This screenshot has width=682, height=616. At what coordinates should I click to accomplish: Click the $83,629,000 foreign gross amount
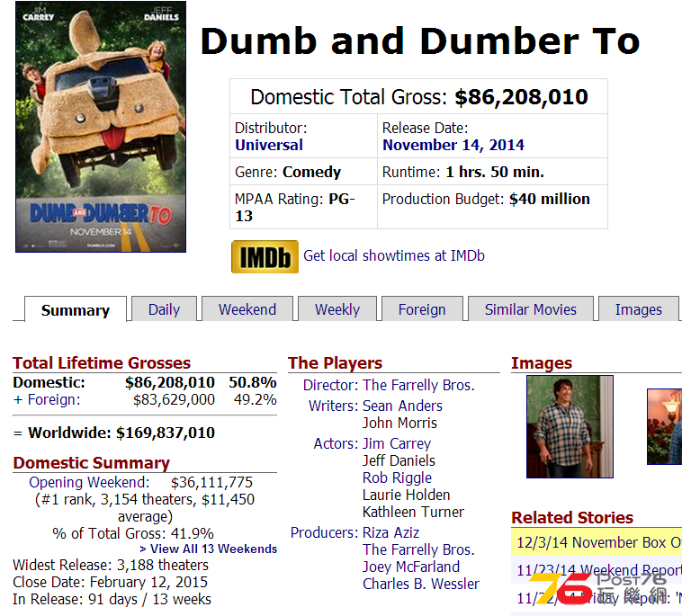pos(174,399)
